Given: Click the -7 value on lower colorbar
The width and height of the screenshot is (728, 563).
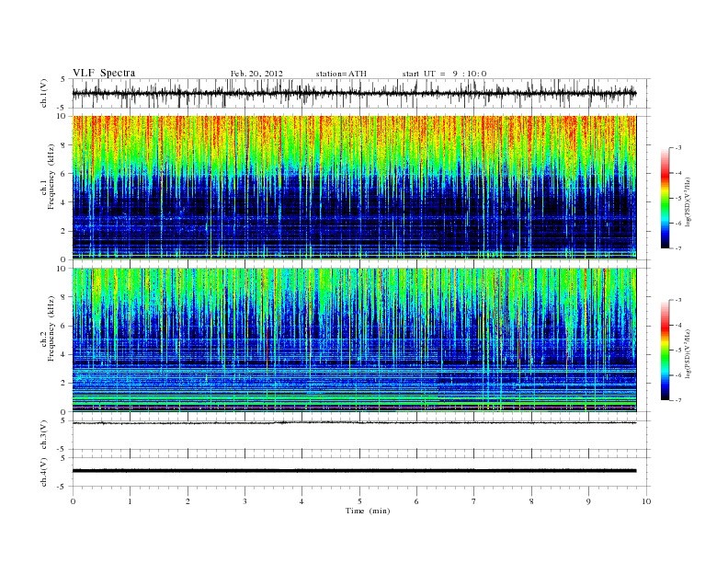Looking at the screenshot, I should [677, 400].
